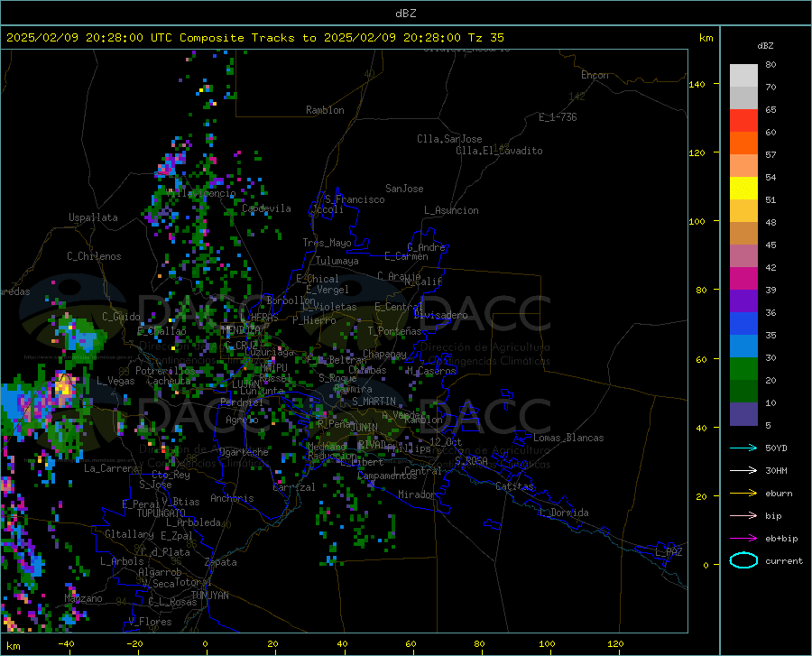Click the 'Capdevila' map label

point(266,208)
